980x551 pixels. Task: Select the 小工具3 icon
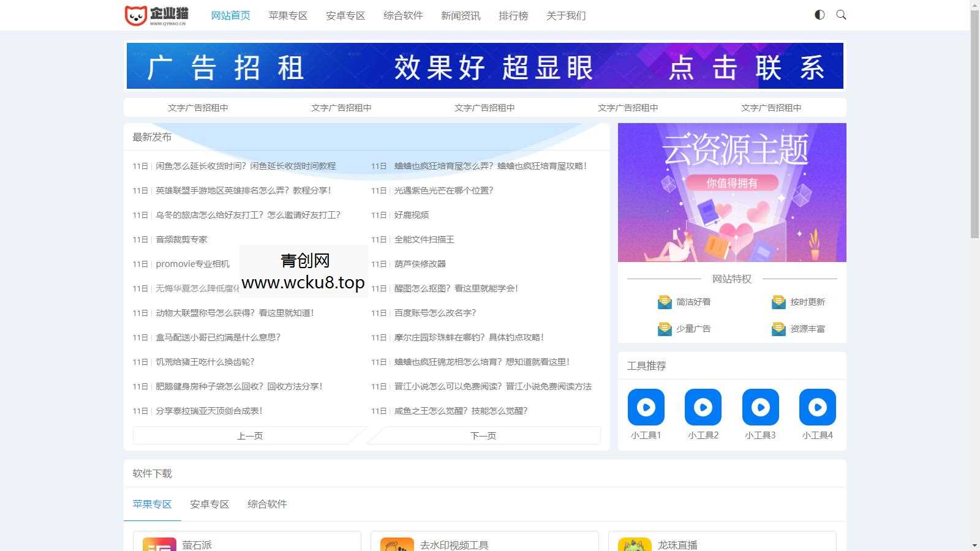pos(760,407)
